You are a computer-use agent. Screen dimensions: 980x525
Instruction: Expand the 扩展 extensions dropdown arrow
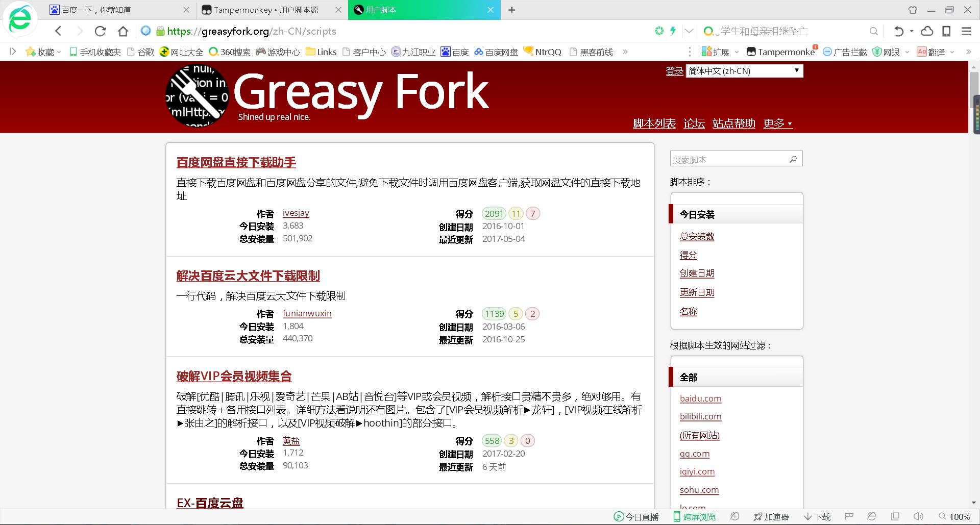pos(737,52)
